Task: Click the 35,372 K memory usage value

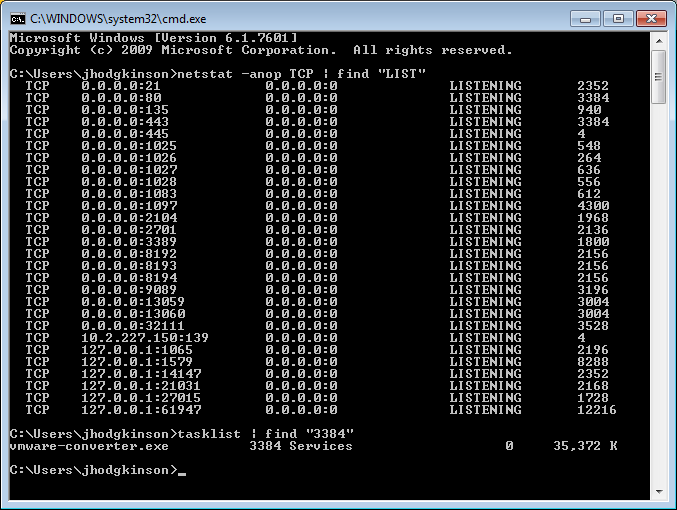Action: [585, 446]
